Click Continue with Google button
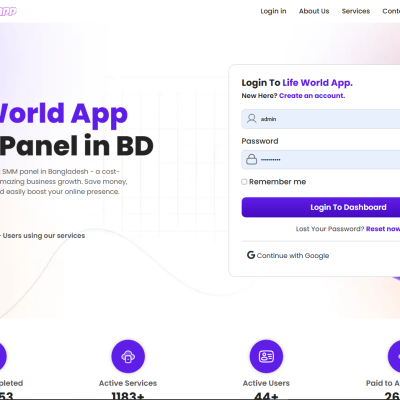400x400 pixels. click(288, 255)
